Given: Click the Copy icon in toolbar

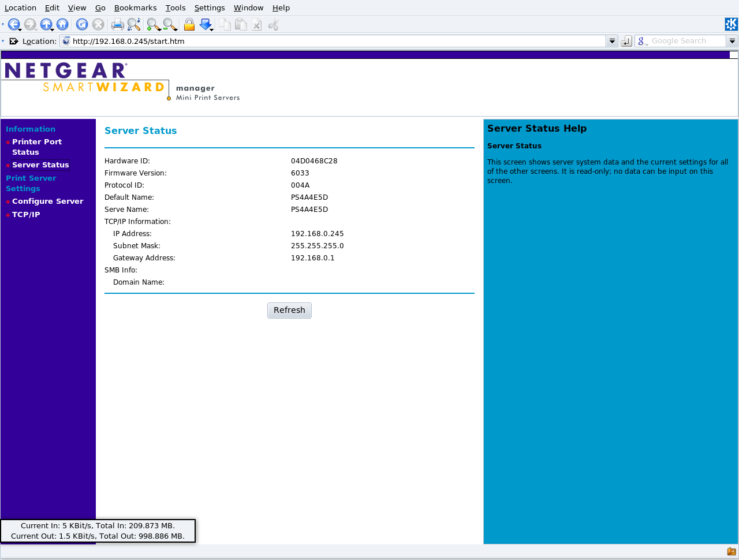Looking at the screenshot, I should tap(225, 24).
